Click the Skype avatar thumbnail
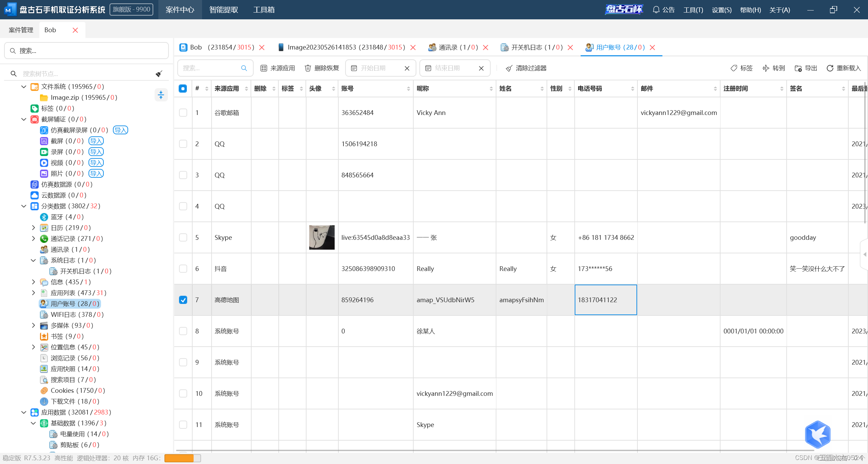Viewport: 868px width, 464px height. pos(321,237)
